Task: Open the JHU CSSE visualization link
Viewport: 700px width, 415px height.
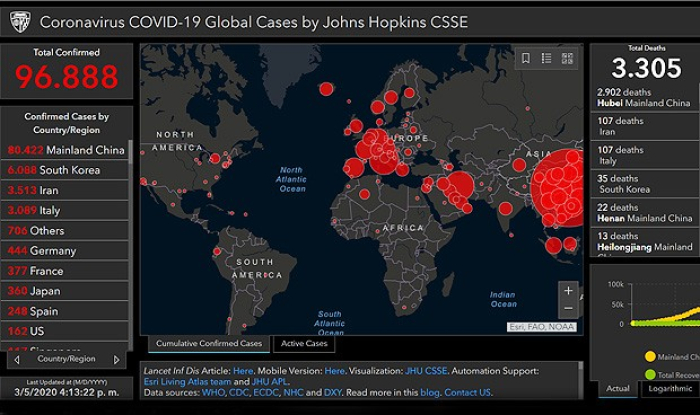Action: point(426,371)
